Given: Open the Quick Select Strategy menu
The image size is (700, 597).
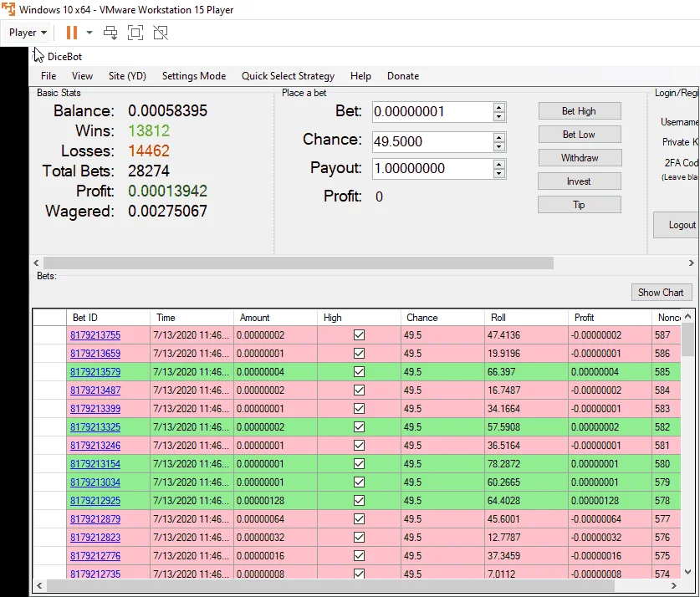Looking at the screenshot, I should click(288, 76).
